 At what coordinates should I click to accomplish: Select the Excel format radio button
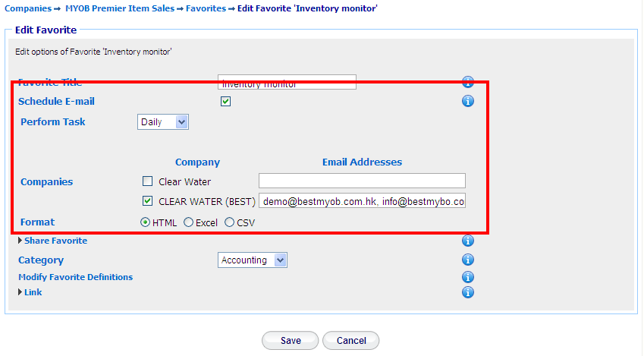(188, 222)
